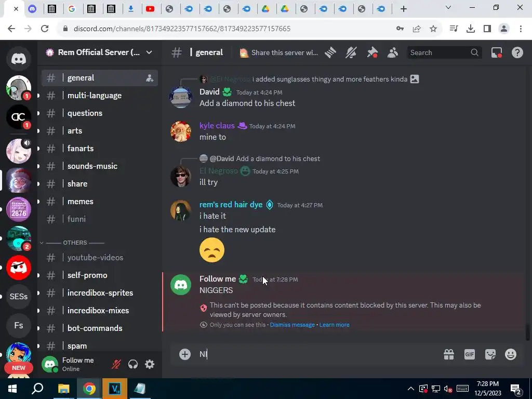The height and width of the screenshot is (399, 532).
Task: Reload the Discord page
Action: pos(45,29)
